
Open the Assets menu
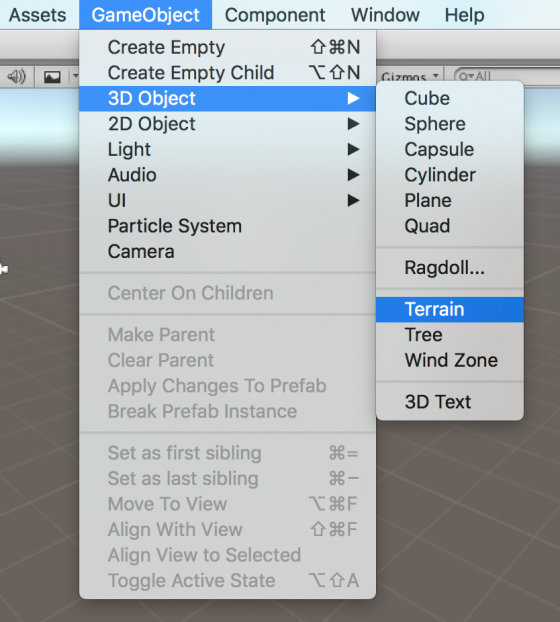tap(38, 15)
